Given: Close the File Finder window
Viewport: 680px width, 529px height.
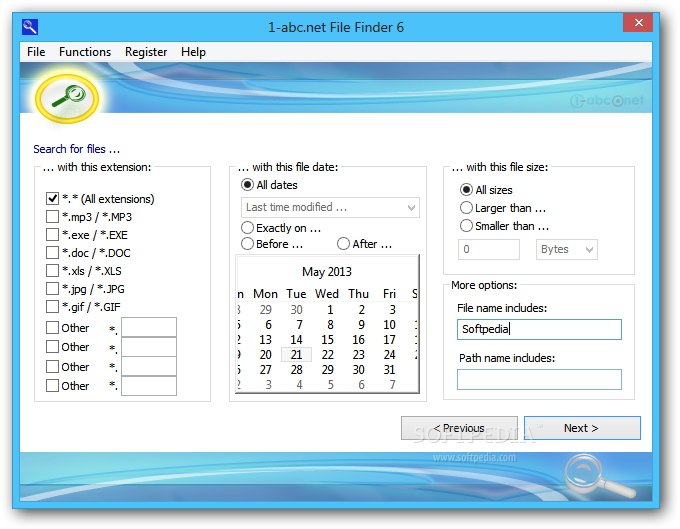Looking at the screenshot, I should click(x=638, y=23).
